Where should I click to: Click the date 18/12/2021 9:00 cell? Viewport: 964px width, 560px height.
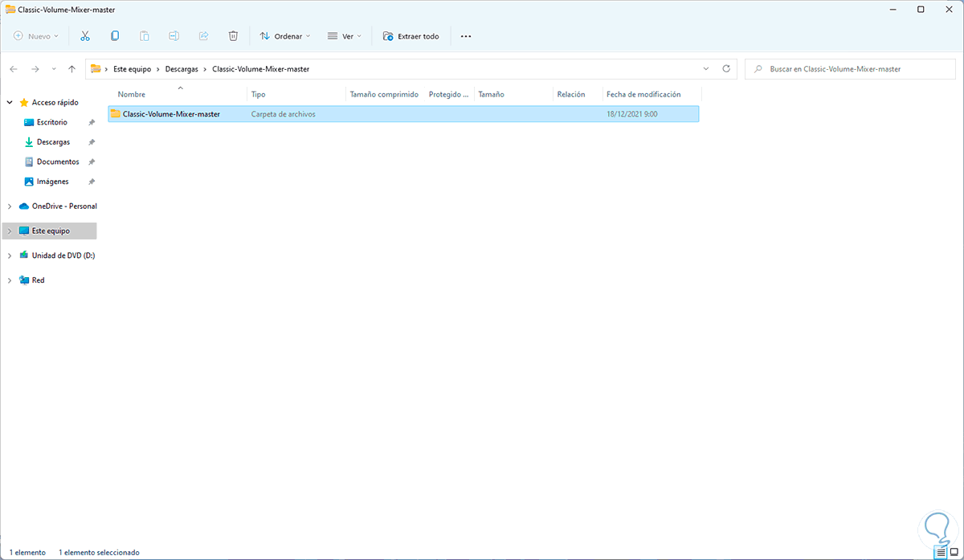(632, 114)
